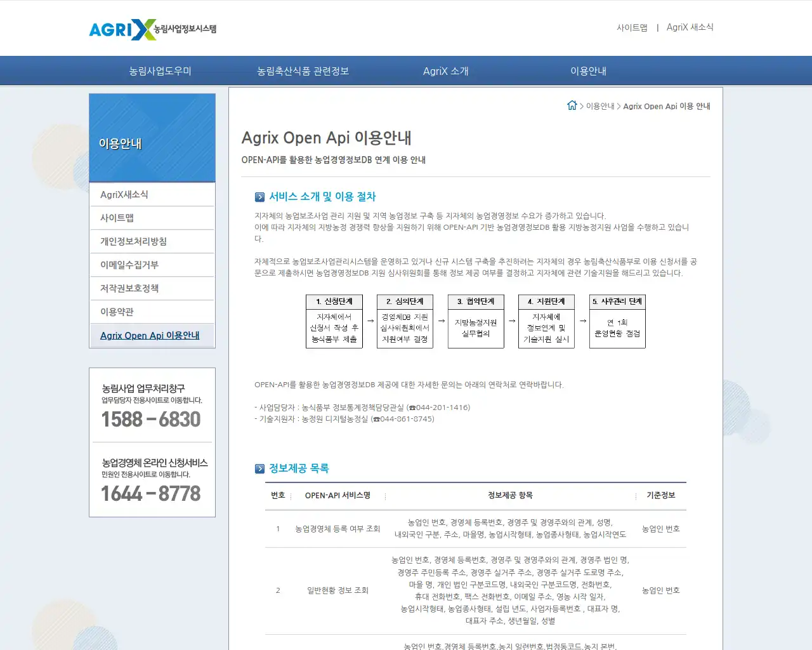Open the 이용안내 navigation menu

(x=589, y=70)
